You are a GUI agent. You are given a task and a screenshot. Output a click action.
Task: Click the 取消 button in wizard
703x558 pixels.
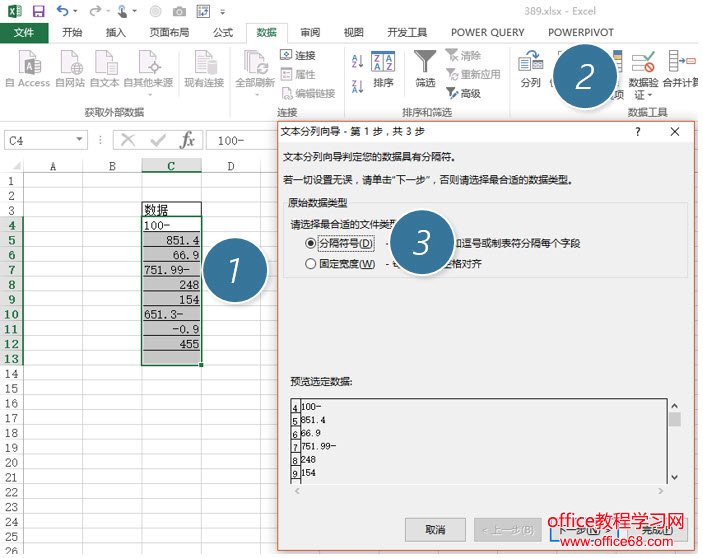435,528
